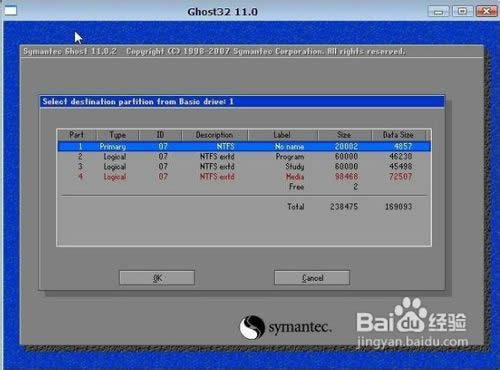Click the size value 20002
This screenshot has height=370, width=500.
[x=346, y=146]
